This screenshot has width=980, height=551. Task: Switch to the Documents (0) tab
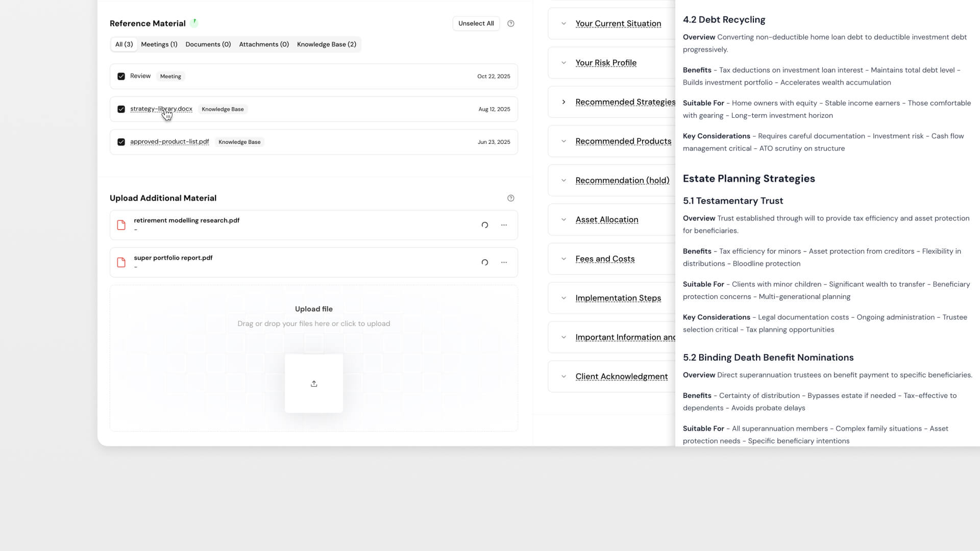[x=208, y=44]
